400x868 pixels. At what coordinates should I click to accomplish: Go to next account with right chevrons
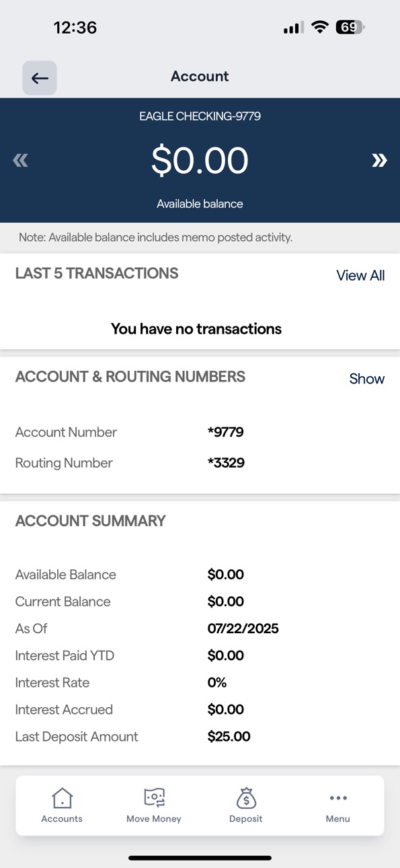(379, 160)
